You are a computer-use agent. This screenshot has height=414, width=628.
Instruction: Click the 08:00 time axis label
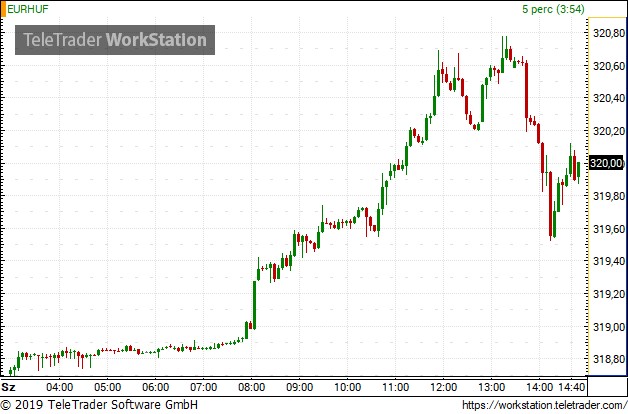pyautogui.click(x=252, y=387)
